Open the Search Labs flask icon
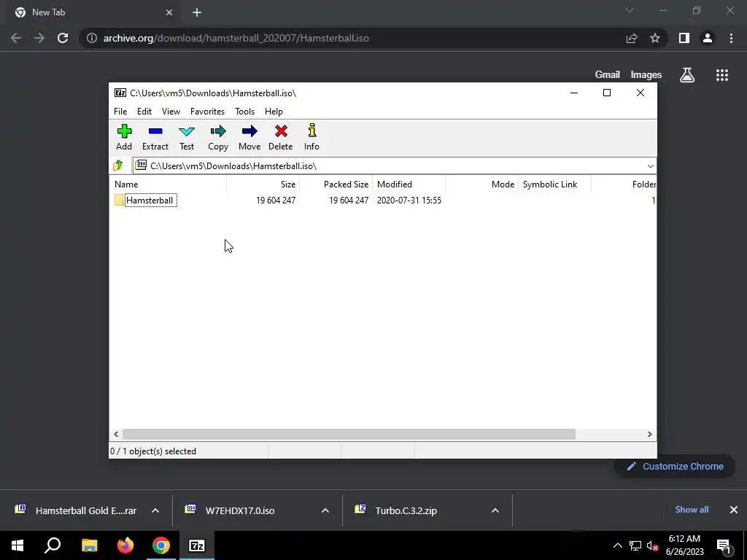 [x=687, y=75]
